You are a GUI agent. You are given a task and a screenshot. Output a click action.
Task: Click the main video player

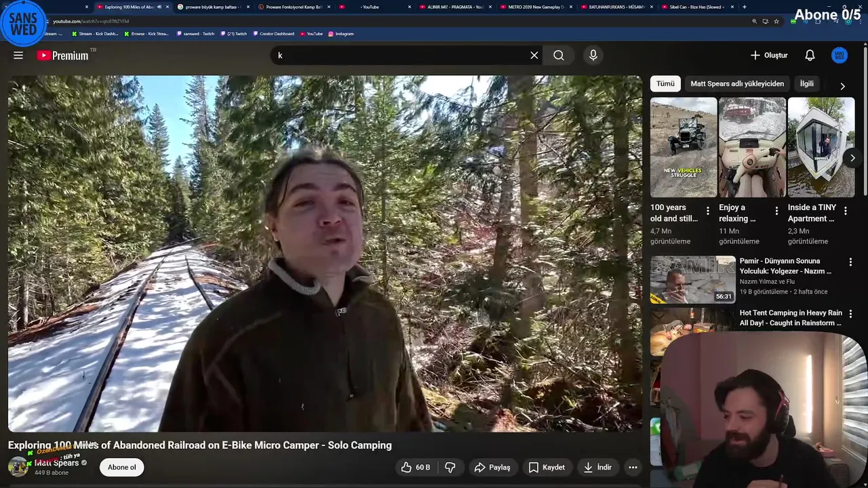click(x=325, y=253)
